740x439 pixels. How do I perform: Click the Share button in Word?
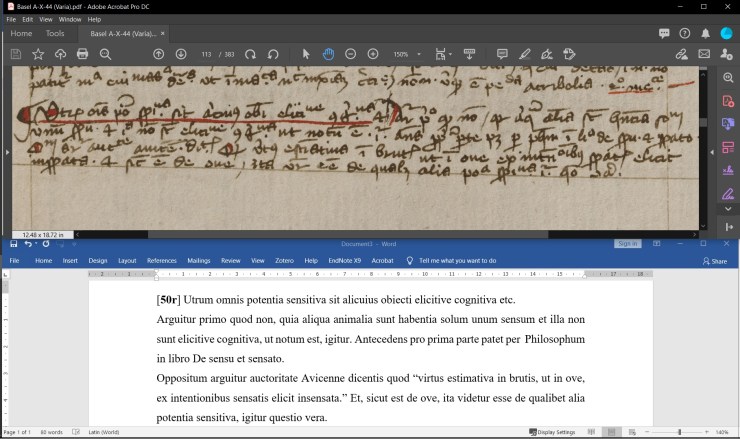714,261
